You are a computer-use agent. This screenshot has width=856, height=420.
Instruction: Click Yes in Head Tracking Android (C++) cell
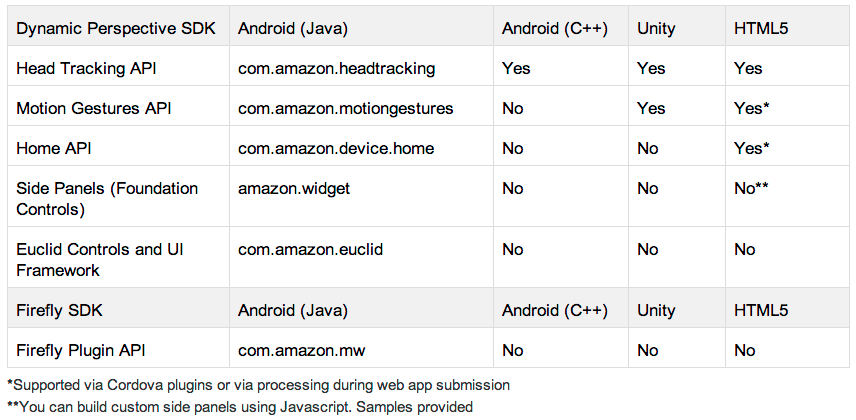[516, 68]
